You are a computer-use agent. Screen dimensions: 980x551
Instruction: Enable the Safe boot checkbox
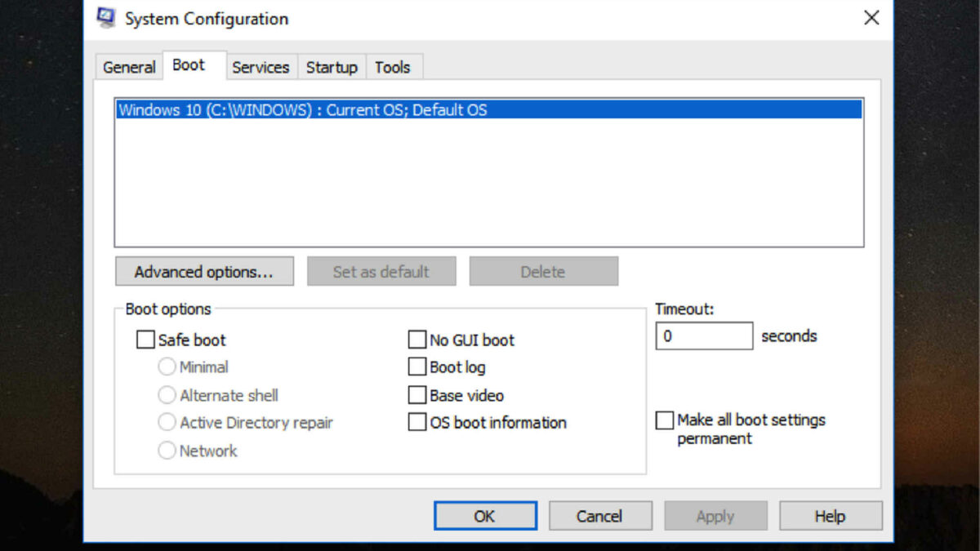point(145,340)
